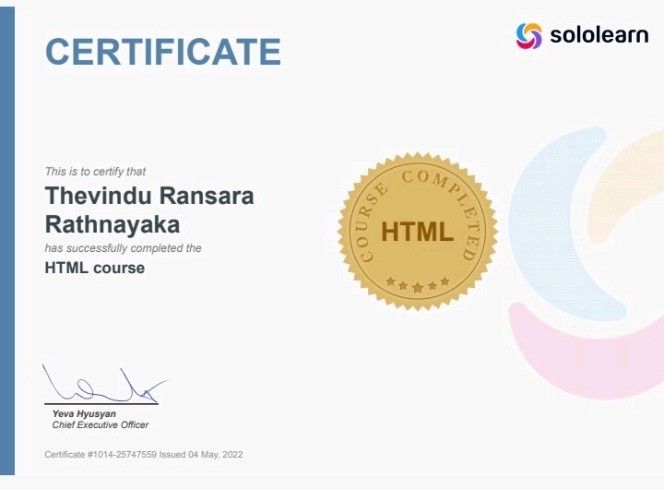Click 'has successfully completed the' text

pyautogui.click(x=123, y=247)
